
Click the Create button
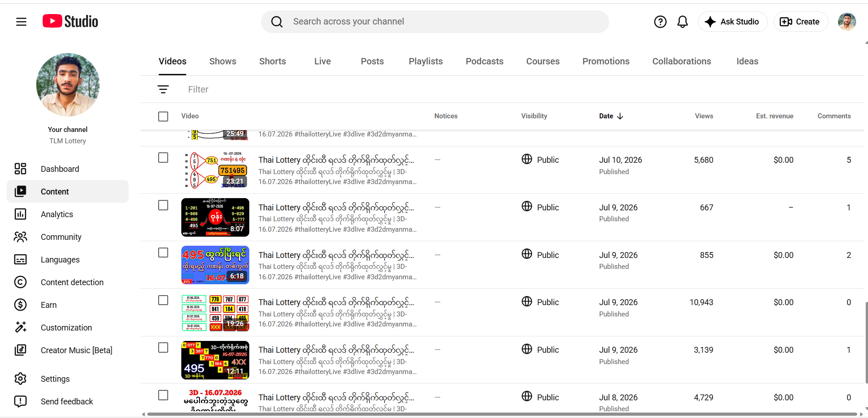pyautogui.click(x=800, y=22)
